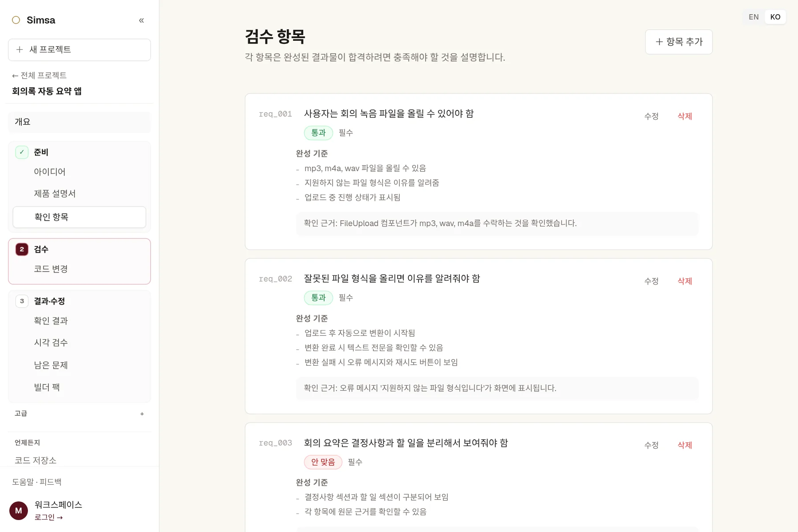The width and height of the screenshot is (798, 532).
Task: Click the 안 맞음 status badge on req_003
Action: click(x=323, y=462)
